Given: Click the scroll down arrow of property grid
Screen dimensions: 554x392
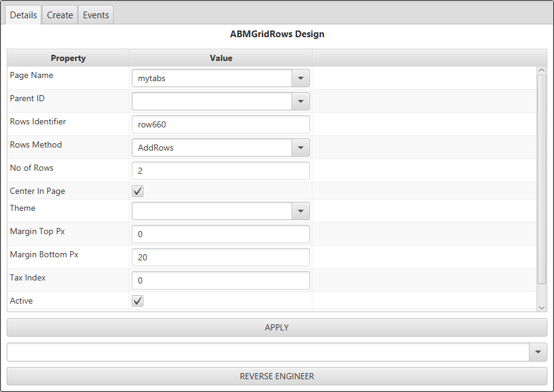Looking at the screenshot, I should click(542, 308).
